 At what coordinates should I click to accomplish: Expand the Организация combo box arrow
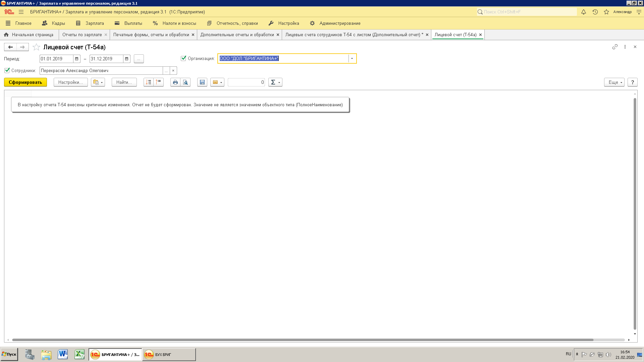click(x=352, y=59)
